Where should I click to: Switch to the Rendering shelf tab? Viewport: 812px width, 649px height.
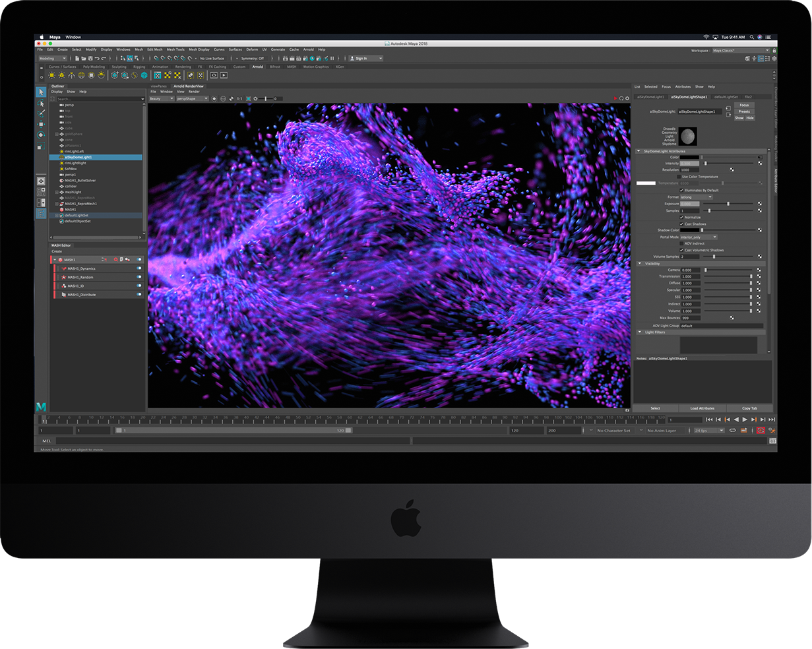183,67
